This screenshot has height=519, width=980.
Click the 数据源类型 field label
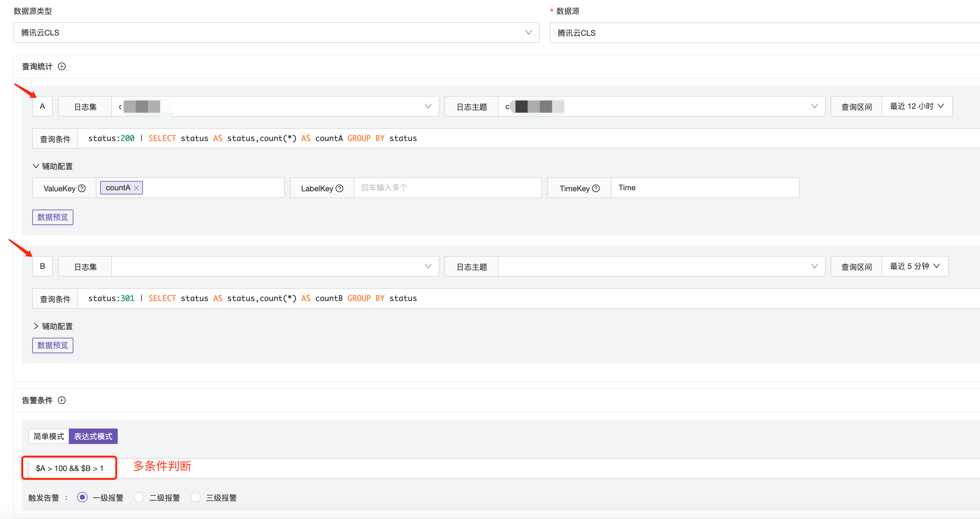click(x=33, y=11)
